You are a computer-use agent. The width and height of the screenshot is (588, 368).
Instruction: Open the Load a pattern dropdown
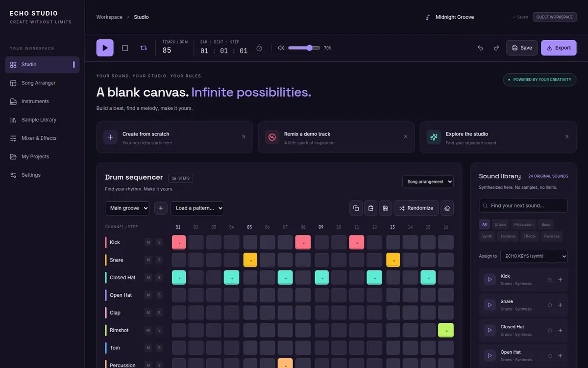click(x=197, y=208)
